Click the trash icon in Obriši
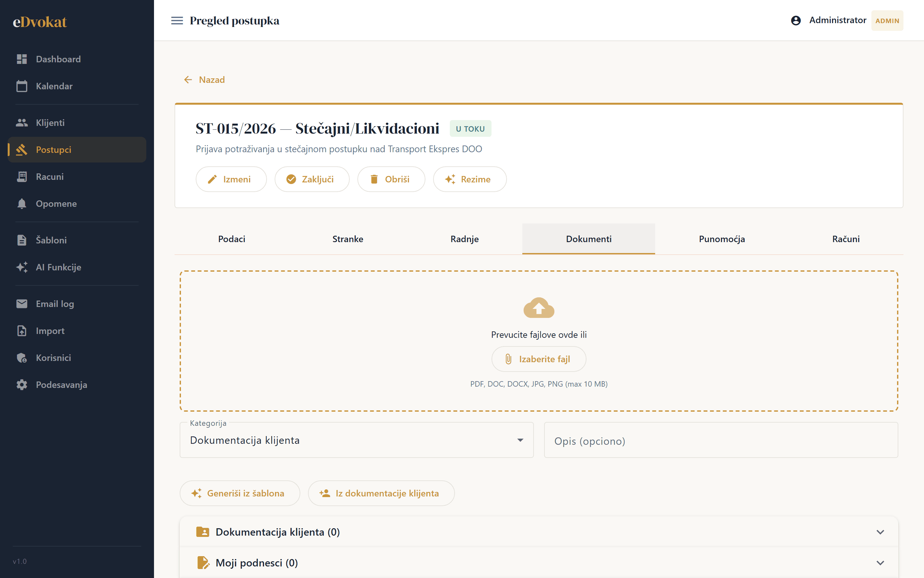The height and width of the screenshot is (578, 924). click(x=374, y=179)
